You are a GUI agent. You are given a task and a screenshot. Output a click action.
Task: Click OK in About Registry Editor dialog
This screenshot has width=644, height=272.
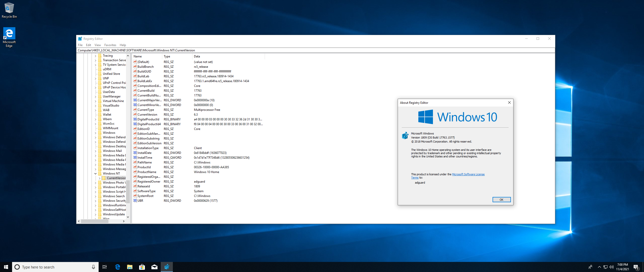click(x=501, y=200)
